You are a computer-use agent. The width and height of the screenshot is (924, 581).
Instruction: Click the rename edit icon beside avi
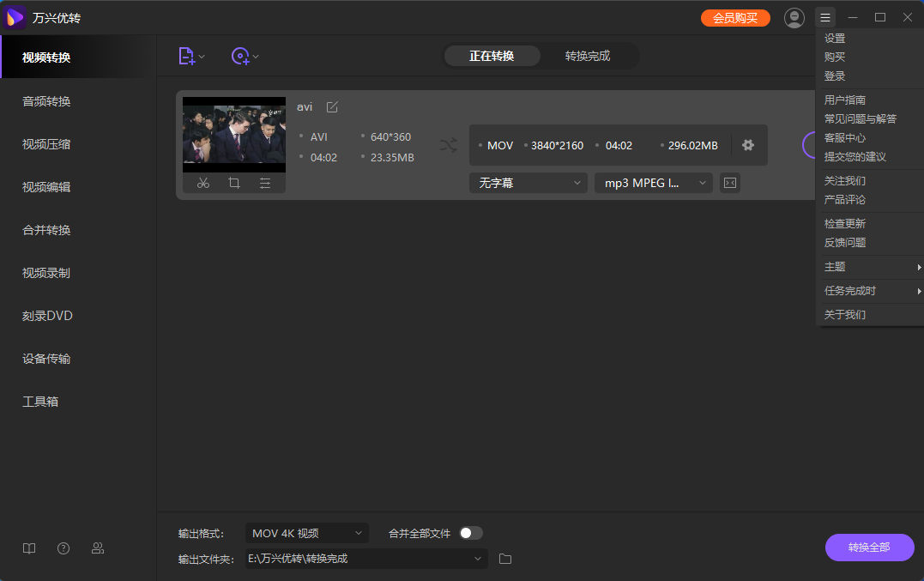tap(332, 107)
